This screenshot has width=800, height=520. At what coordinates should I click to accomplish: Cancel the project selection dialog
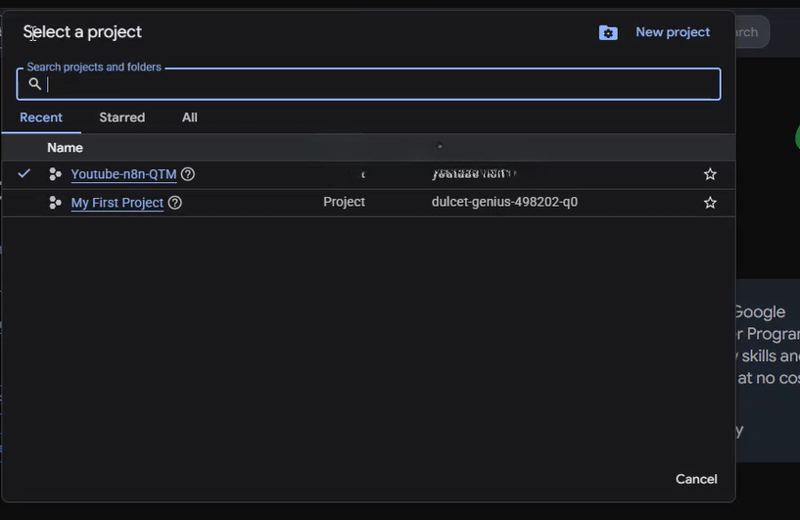(696, 479)
